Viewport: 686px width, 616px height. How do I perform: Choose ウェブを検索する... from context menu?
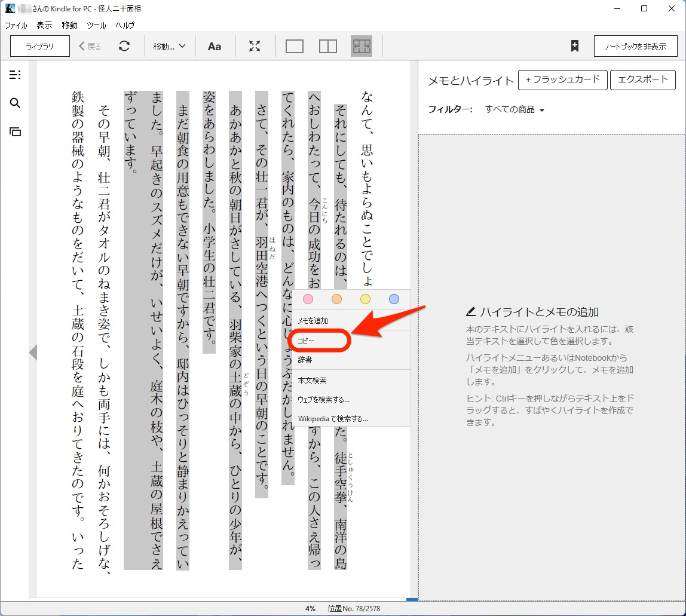[352, 400]
